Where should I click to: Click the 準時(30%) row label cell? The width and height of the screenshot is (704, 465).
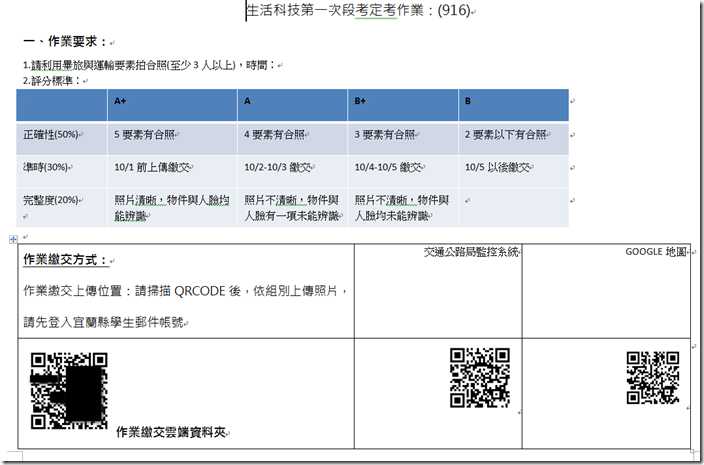click(x=62, y=171)
